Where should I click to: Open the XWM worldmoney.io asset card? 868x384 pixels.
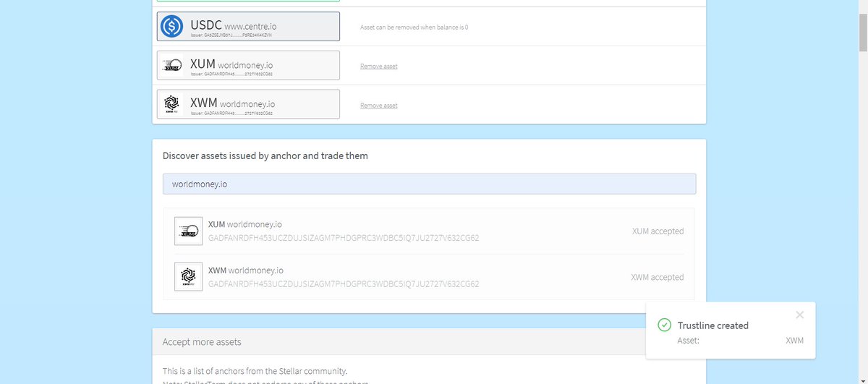(x=248, y=104)
